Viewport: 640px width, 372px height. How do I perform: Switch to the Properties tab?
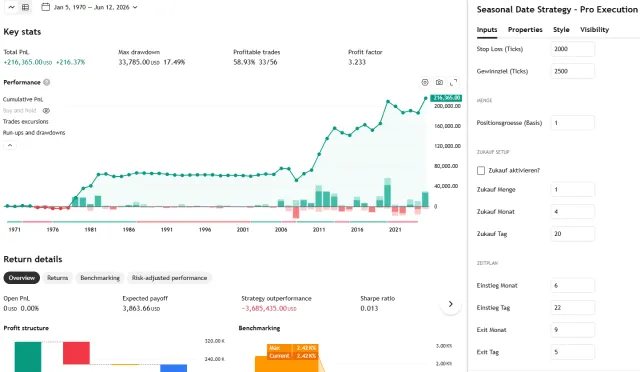click(x=525, y=29)
